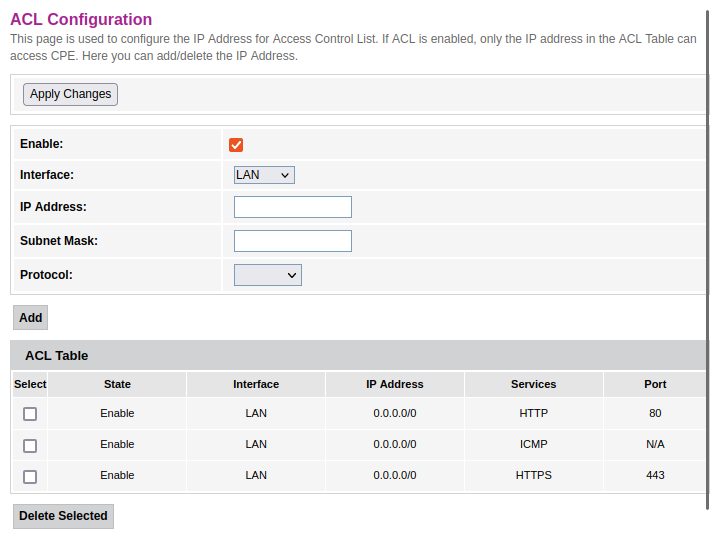Click the Delete Selected button
The height and width of the screenshot is (548, 718).
pos(63,516)
